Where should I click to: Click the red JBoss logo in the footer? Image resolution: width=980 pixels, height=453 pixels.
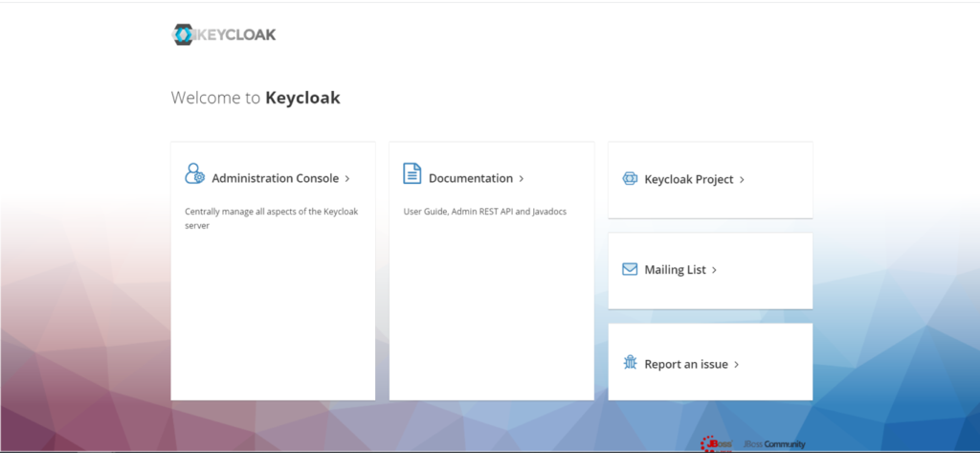[716, 443]
